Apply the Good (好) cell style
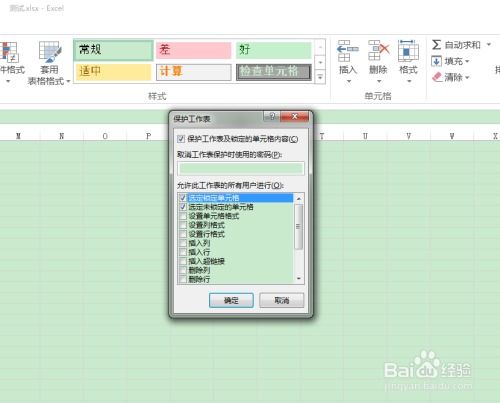500x403 pixels. click(x=274, y=50)
